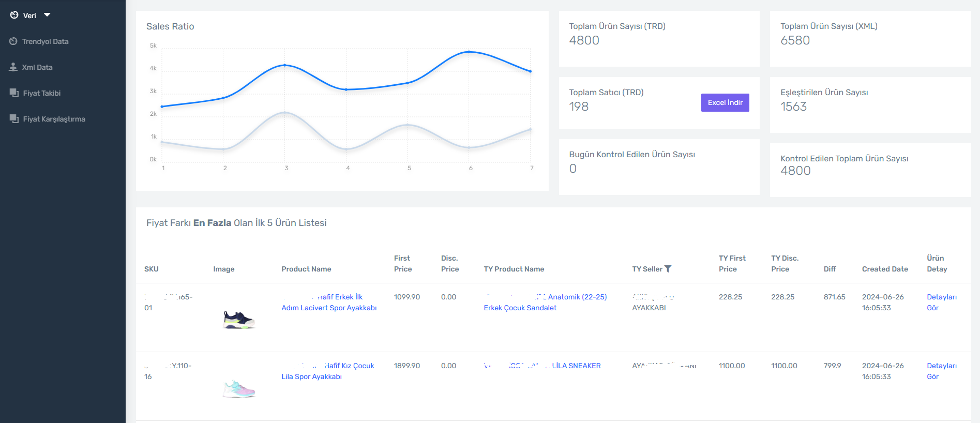
Task: Open the LİLA SNEAKER Trendyol product link
Action: (576, 366)
